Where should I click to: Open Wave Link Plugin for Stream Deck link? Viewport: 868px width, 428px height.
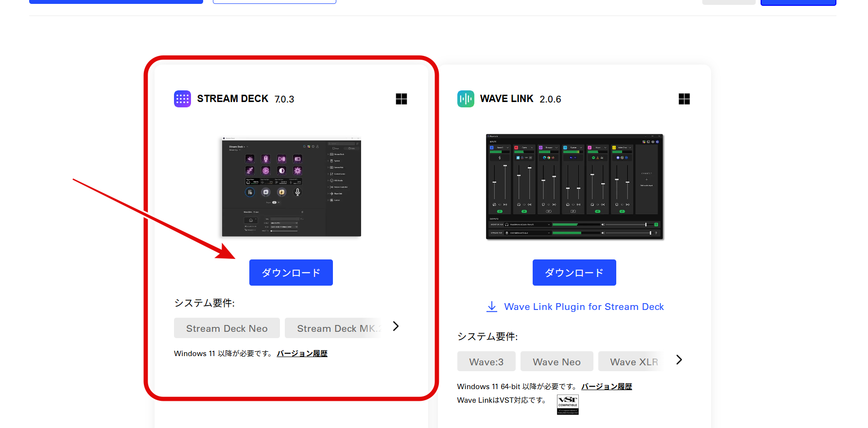[584, 307]
